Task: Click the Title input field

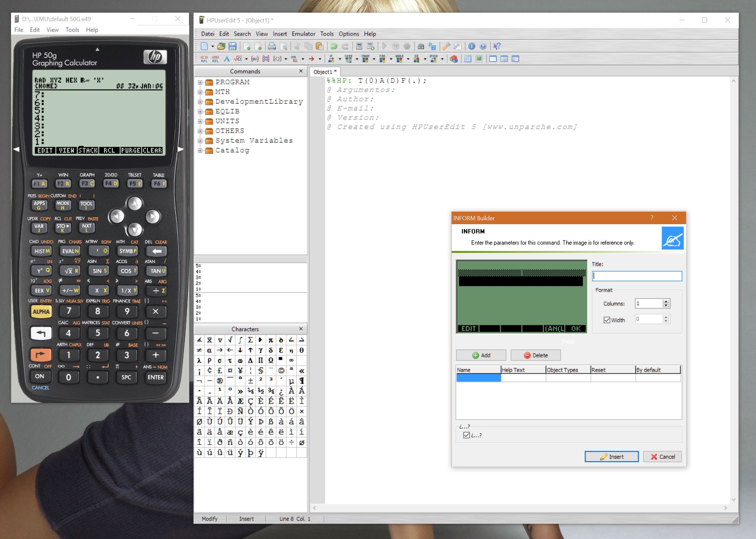Action: (637, 276)
